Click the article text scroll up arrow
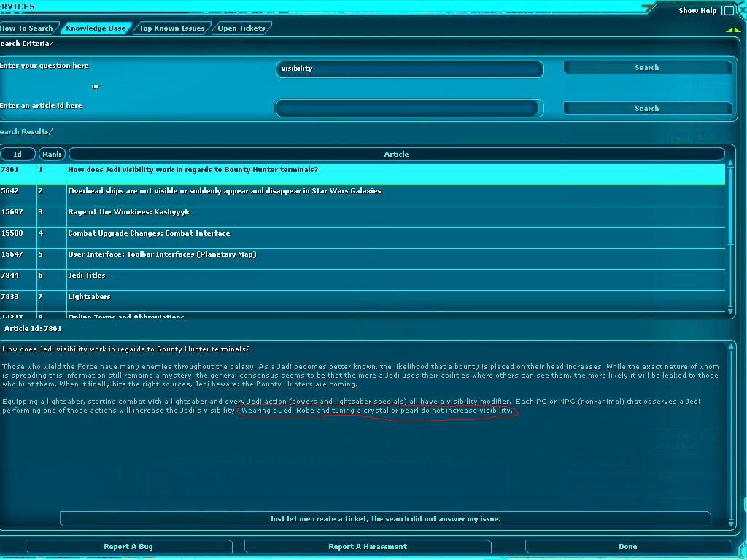 (x=731, y=346)
